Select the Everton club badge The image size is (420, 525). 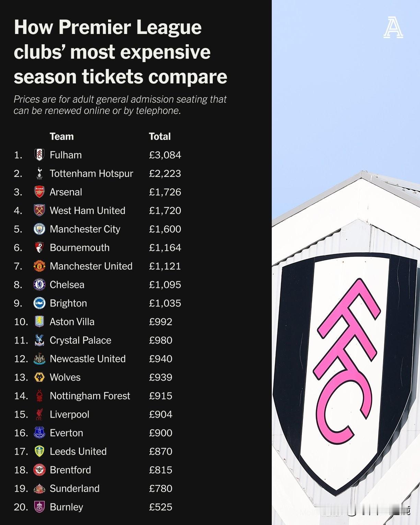(39, 433)
